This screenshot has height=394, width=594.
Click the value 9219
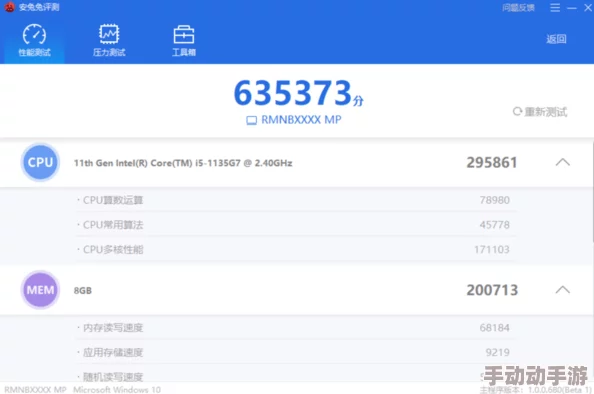[497, 352]
